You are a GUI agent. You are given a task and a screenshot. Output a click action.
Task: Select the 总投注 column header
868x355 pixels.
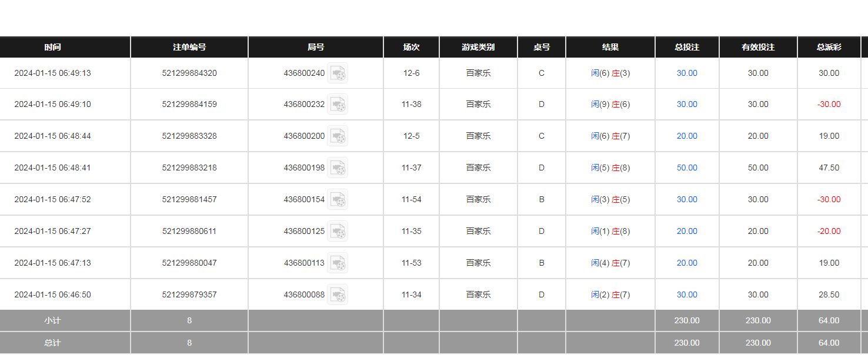[687, 47]
